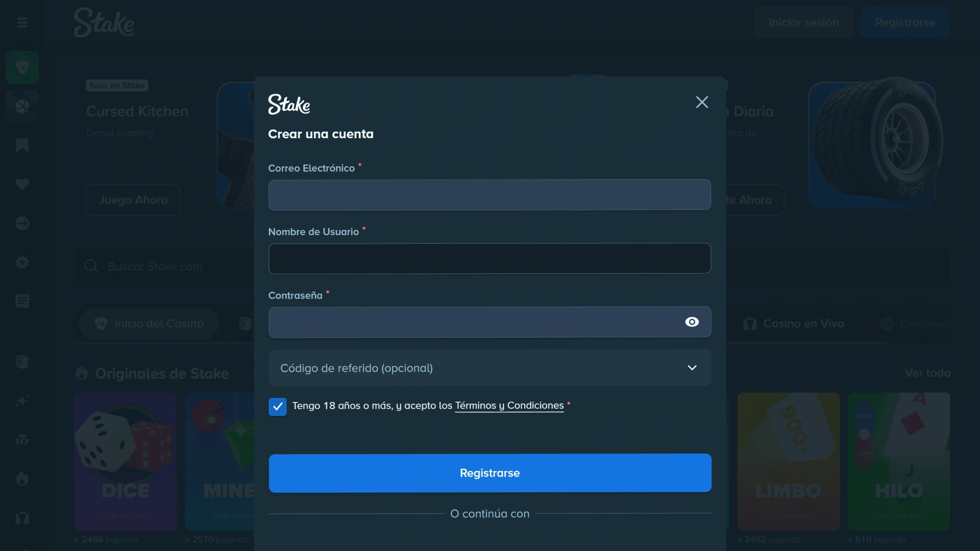Submit the blue Registrarse dialog button

[490, 473]
